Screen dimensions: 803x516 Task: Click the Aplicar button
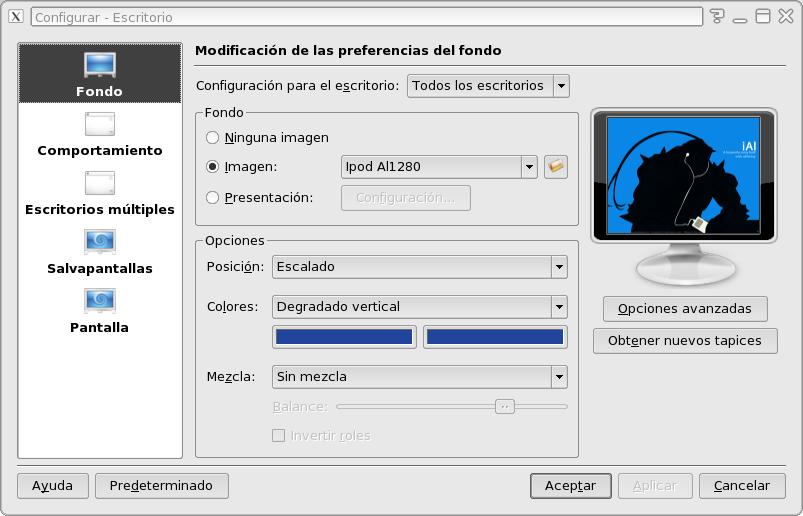click(656, 486)
